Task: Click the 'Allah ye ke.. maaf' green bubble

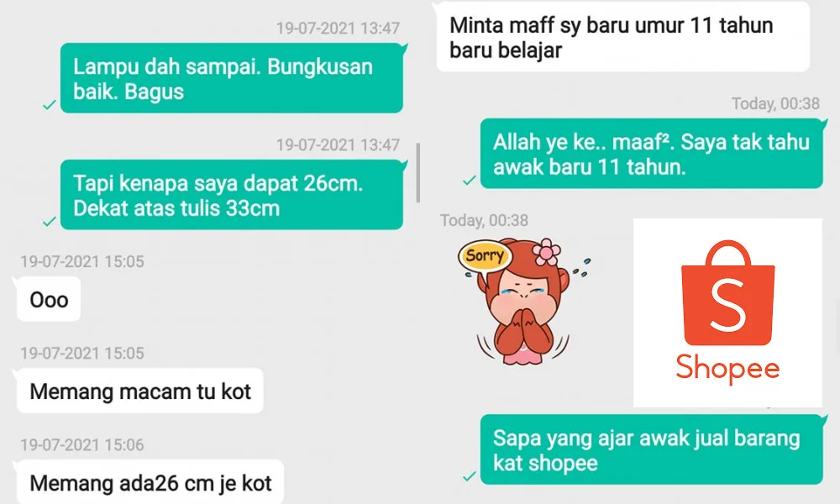Action: click(x=652, y=154)
